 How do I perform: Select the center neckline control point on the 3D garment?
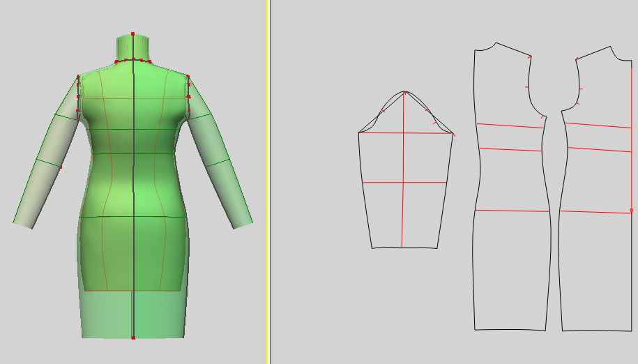coord(133,59)
